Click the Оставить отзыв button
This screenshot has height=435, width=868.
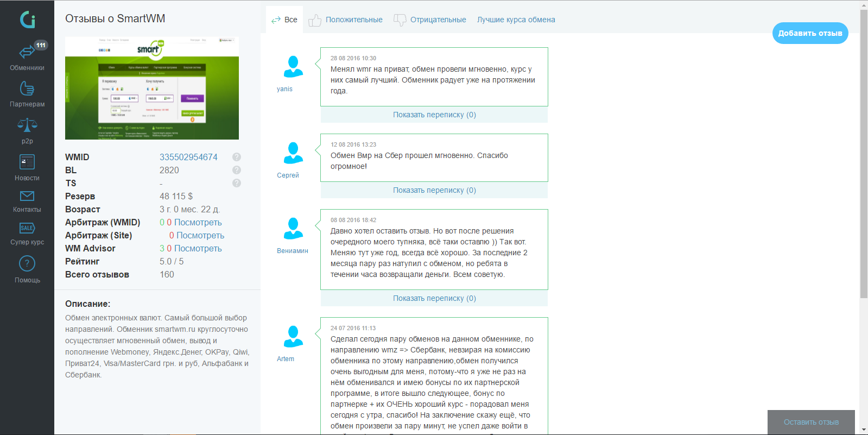point(811,422)
